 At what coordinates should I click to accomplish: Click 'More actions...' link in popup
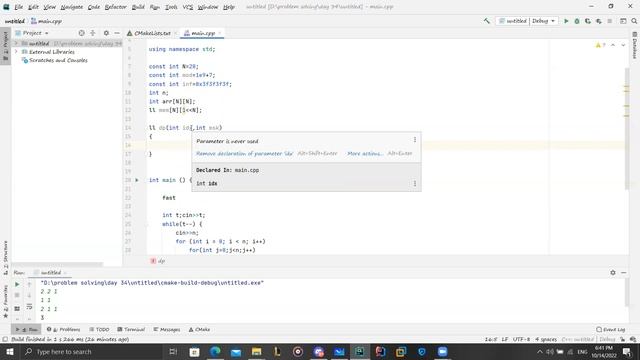pyautogui.click(x=365, y=153)
